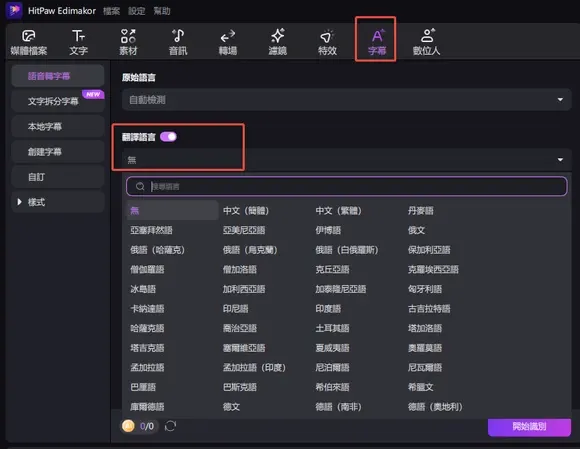The width and height of the screenshot is (580, 449).
Task: Select the 語音轉字幕 sidebar item
Action: 58,76
